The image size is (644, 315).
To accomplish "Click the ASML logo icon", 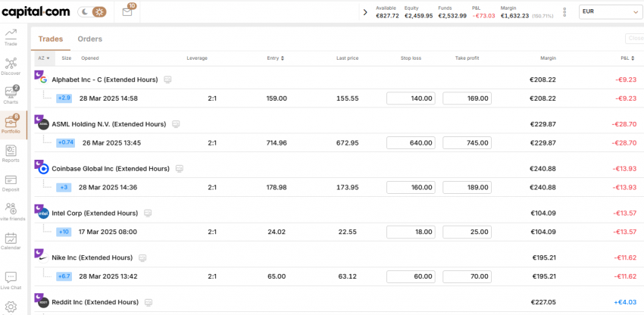I will (x=43, y=124).
